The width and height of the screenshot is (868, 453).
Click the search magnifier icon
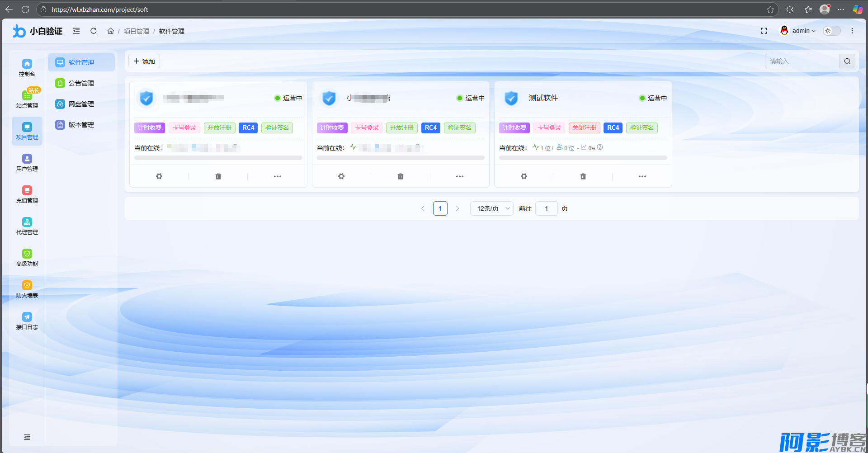tap(847, 61)
